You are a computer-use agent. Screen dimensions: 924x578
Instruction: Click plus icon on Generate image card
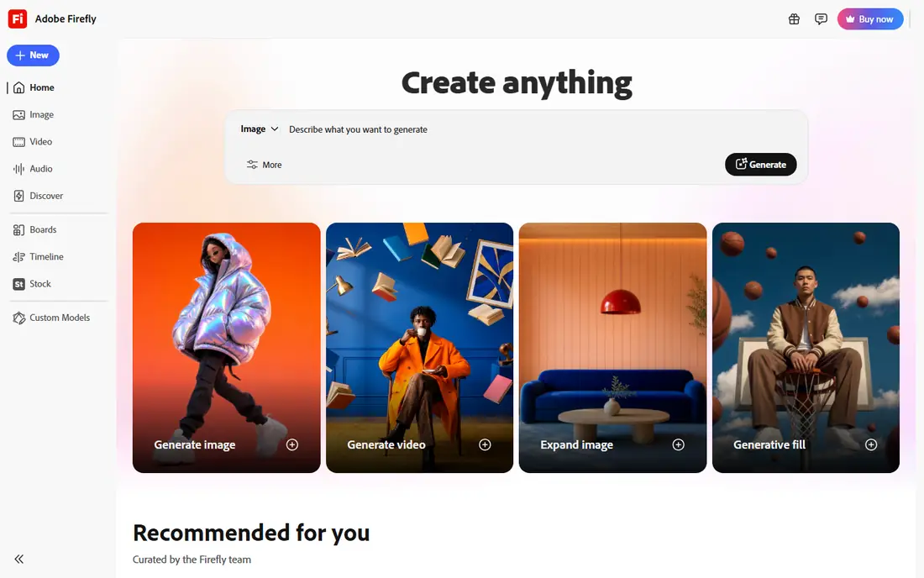coord(292,445)
